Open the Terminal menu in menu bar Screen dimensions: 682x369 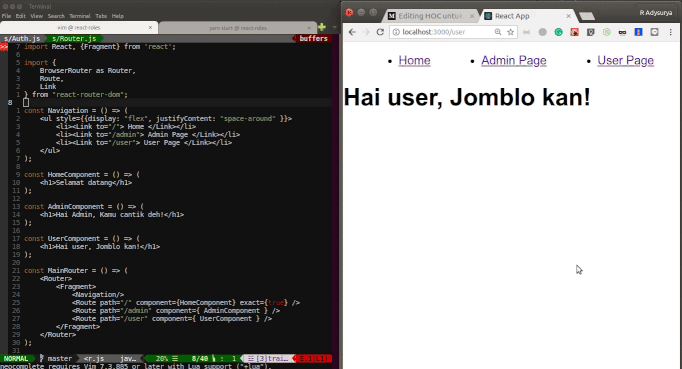[80, 16]
